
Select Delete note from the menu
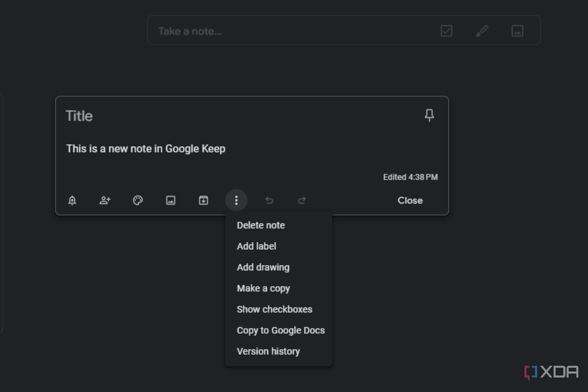[x=261, y=225]
